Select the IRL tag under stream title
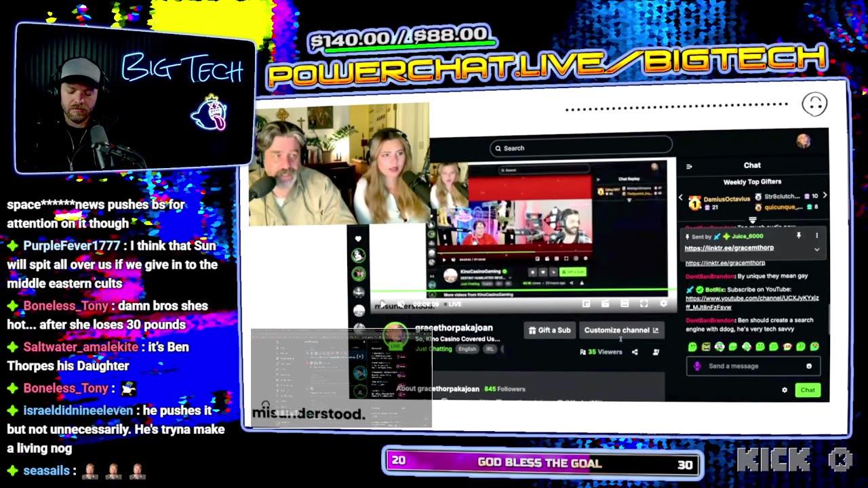Image resolution: width=868 pixels, height=488 pixels. [490, 349]
